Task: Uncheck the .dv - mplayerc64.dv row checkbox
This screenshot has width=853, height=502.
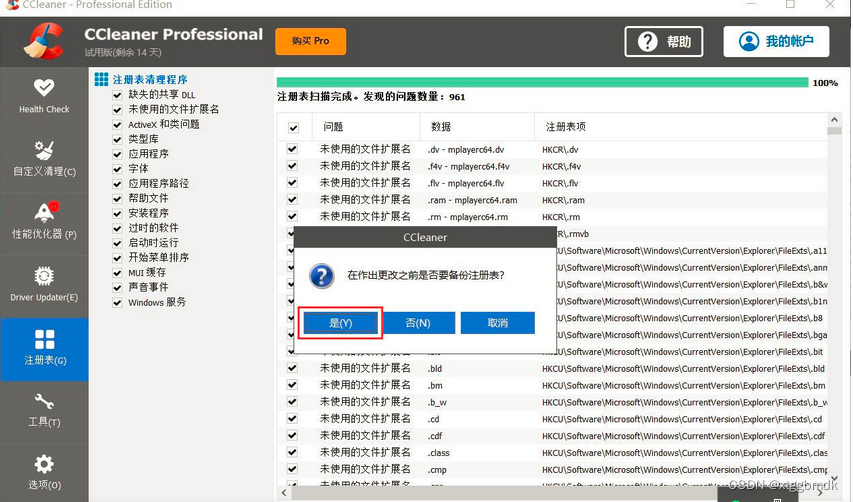Action: pos(292,149)
